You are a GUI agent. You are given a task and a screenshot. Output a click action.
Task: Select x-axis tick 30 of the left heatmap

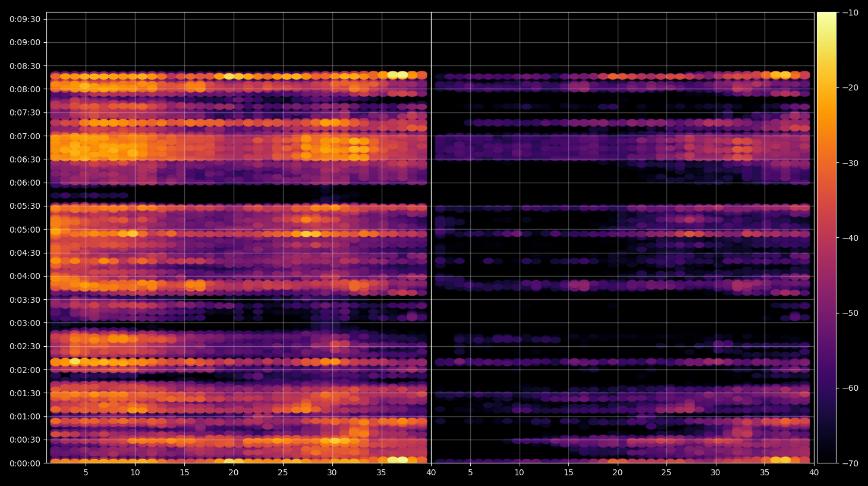click(x=332, y=473)
